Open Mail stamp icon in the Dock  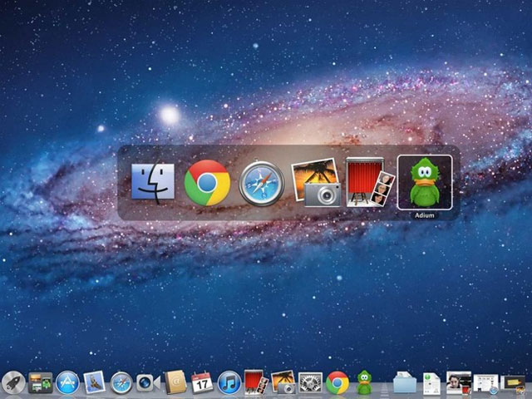(x=94, y=382)
